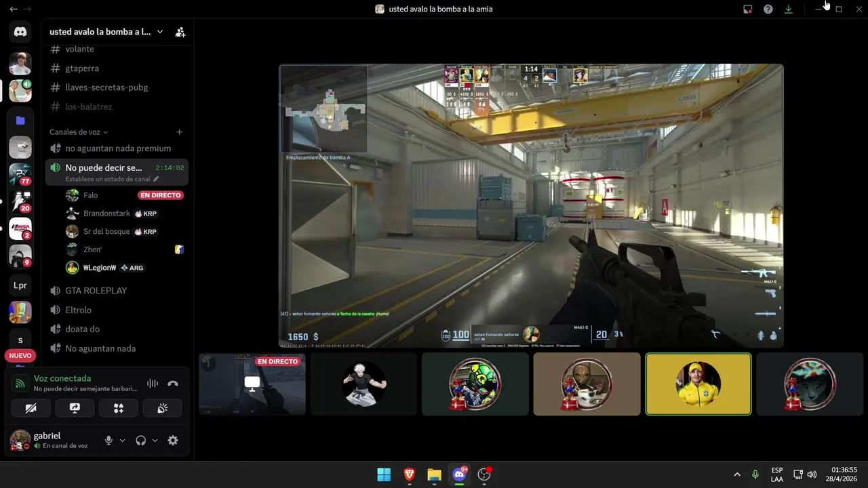Open voice connection signal info icon
This screenshot has width=868, height=488.
point(20,384)
